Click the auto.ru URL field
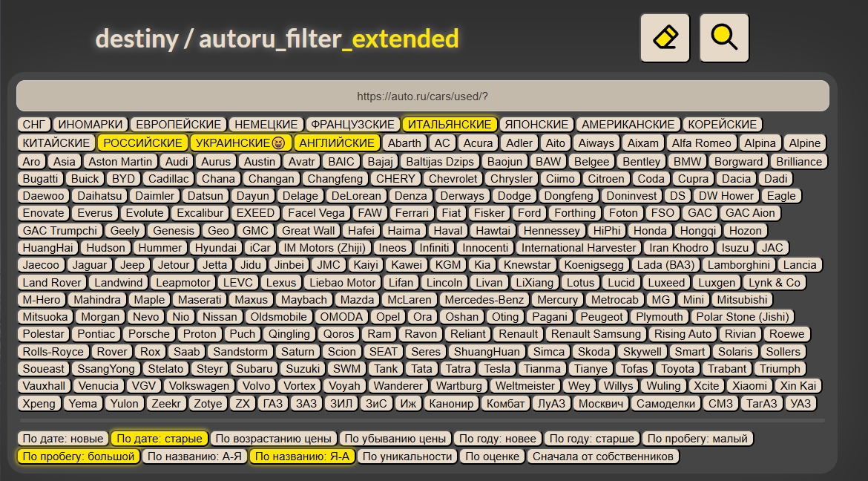Screen dimensions: 868x481 (434, 94)
